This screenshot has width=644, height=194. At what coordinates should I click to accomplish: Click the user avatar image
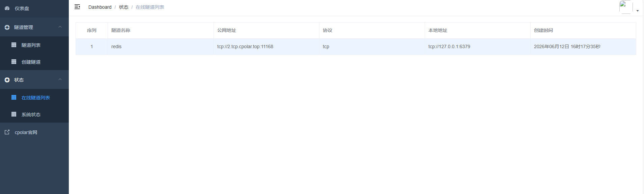pyautogui.click(x=626, y=7)
